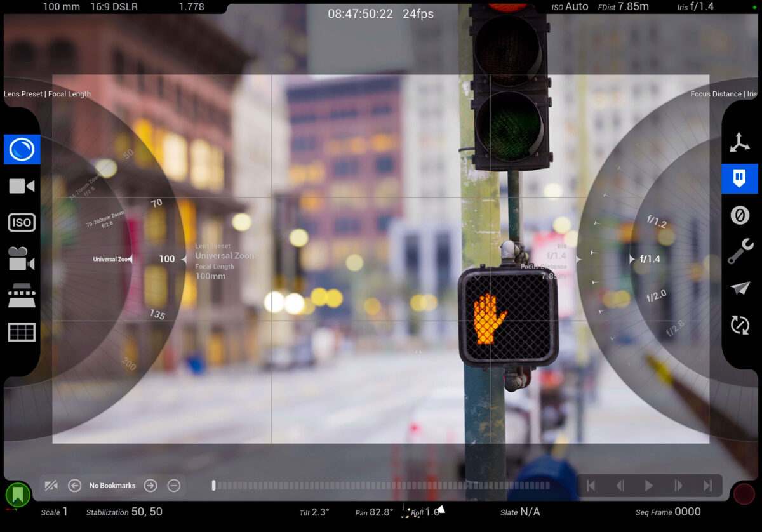Open the take recorder cinema camera icon
762x532 pixels.
[x=22, y=259]
